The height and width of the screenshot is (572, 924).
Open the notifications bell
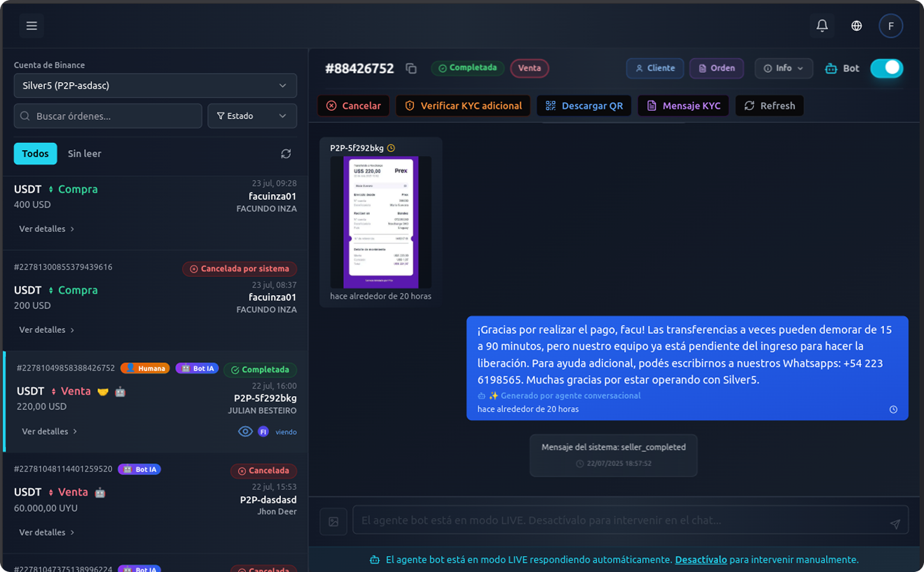pos(822,26)
